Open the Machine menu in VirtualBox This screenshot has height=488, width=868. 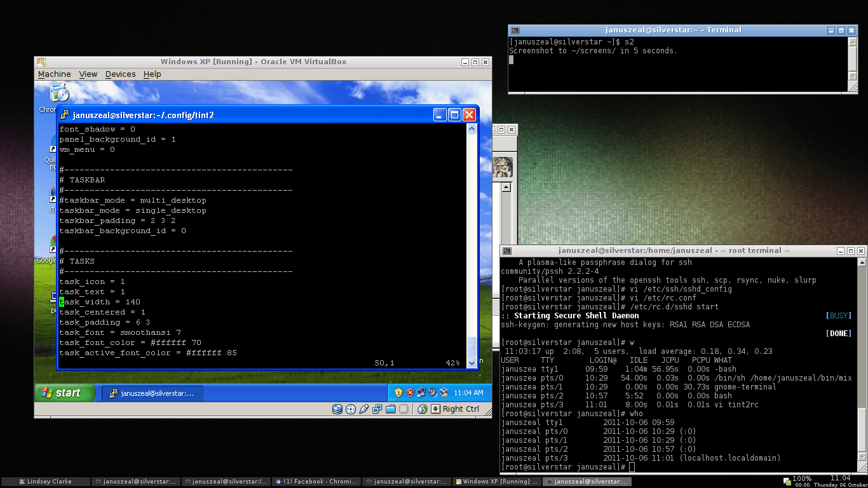click(54, 74)
